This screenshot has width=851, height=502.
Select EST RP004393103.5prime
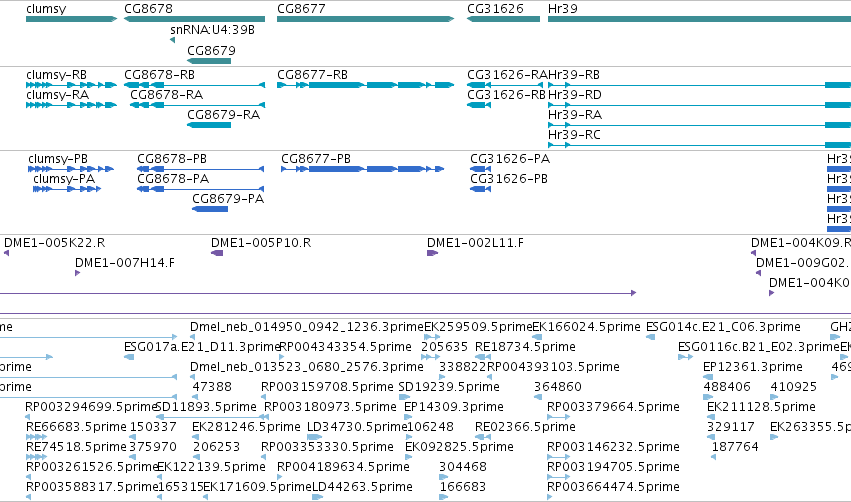pyautogui.click(x=553, y=367)
